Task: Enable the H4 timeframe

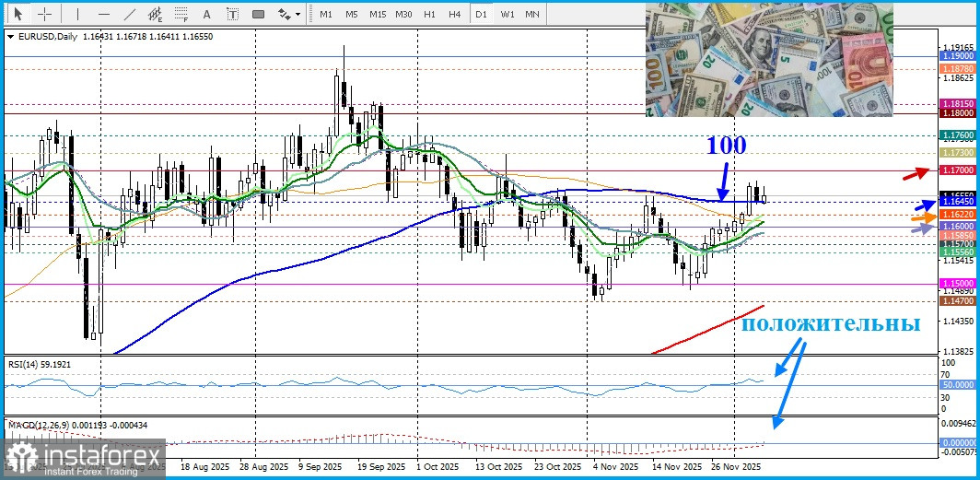Action: pyautogui.click(x=455, y=14)
